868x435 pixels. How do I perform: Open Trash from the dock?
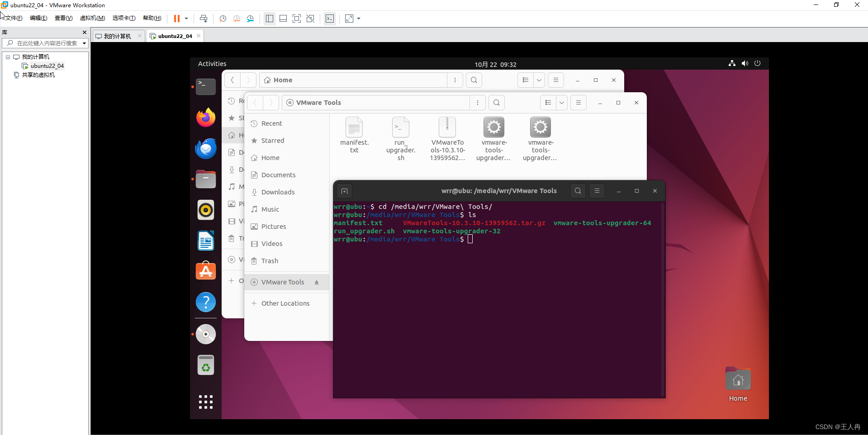(206, 365)
